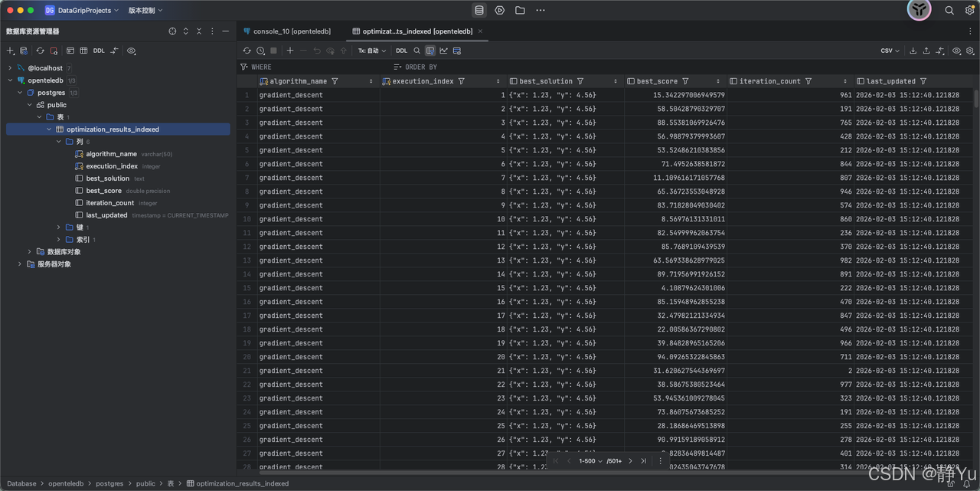980x491 pixels.
Task: Open the CSV data extractor dropdown
Action: coord(890,51)
